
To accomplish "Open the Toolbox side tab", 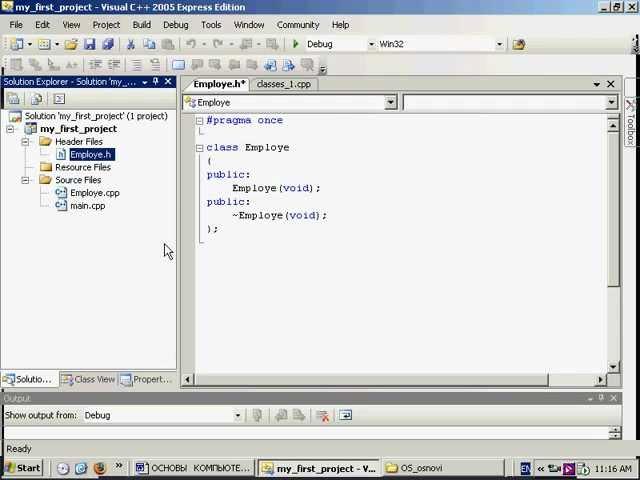I will [631, 121].
